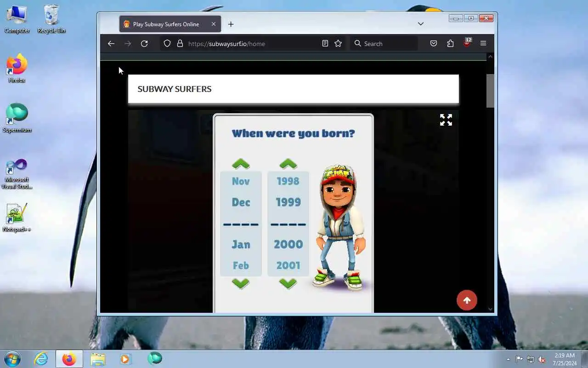Select Feb in month picker
Viewport: 588px width, 368px height.
coord(241,265)
